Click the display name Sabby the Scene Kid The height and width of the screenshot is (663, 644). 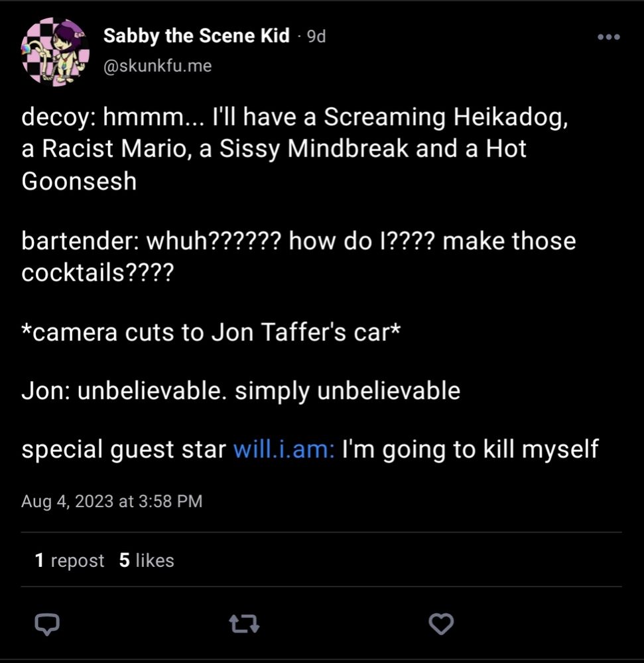(196, 35)
